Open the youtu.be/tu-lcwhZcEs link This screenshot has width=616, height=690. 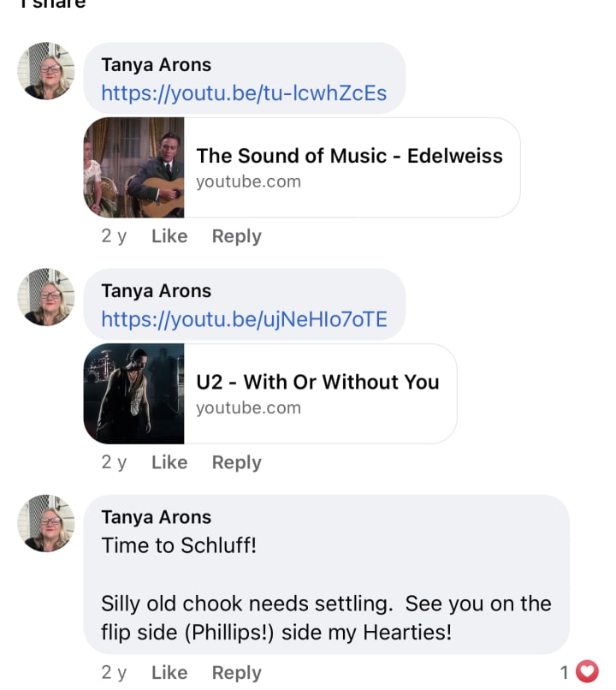[244, 93]
